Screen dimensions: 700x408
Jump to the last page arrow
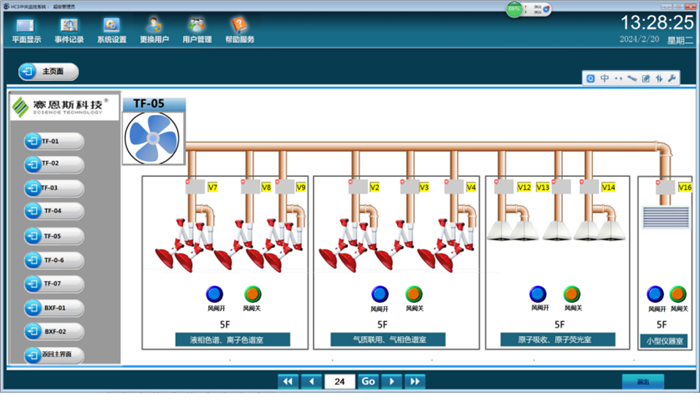point(414,381)
